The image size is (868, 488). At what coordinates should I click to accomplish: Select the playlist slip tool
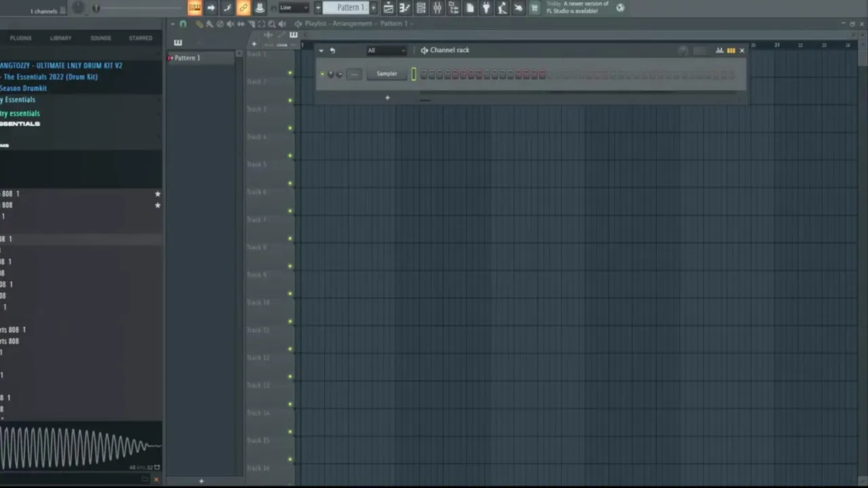(241, 24)
